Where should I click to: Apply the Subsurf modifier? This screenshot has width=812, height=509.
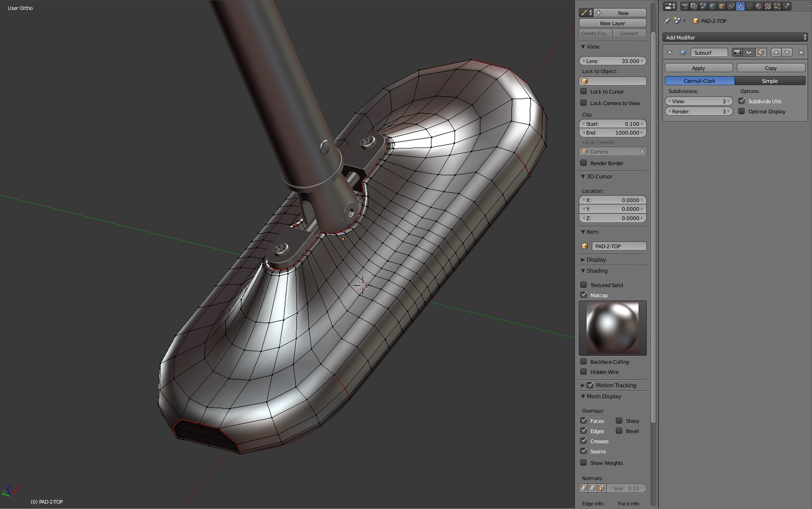pyautogui.click(x=699, y=68)
